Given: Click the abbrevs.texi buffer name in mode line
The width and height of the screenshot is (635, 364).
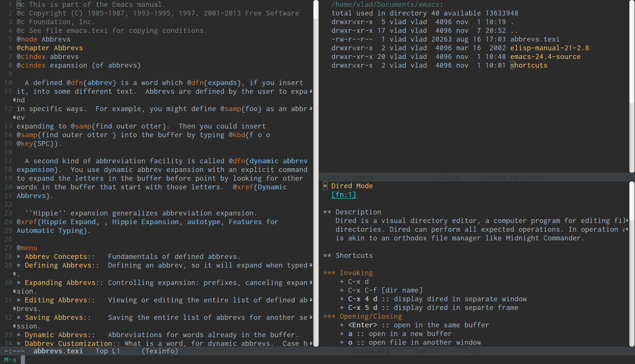Looking at the screenshot, I should [x=58, y=351].
